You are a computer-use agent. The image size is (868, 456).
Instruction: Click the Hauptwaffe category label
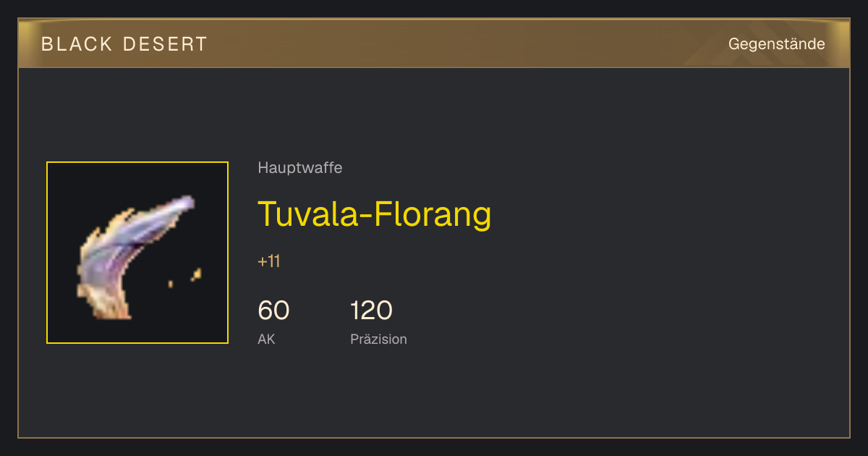coord(299,168)
